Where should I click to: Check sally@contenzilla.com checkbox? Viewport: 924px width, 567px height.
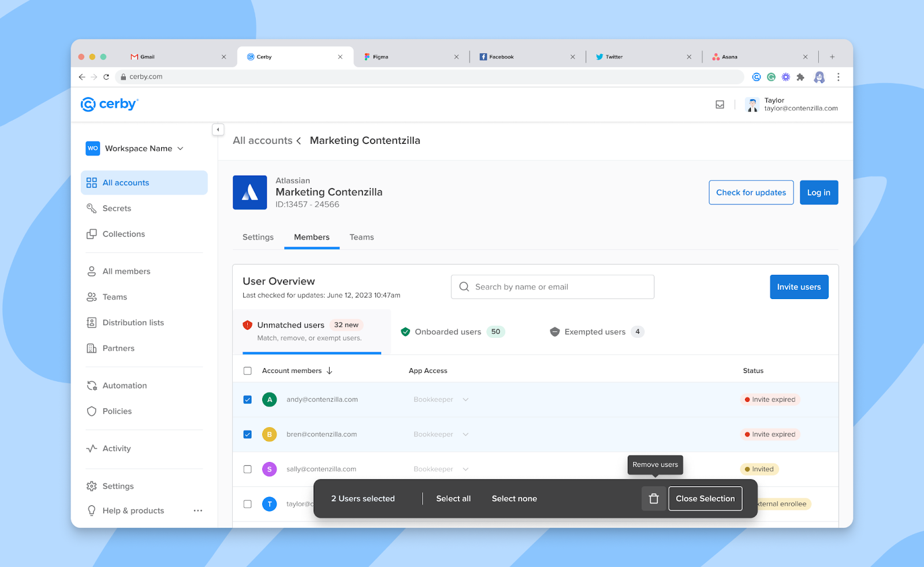[248, 469]
